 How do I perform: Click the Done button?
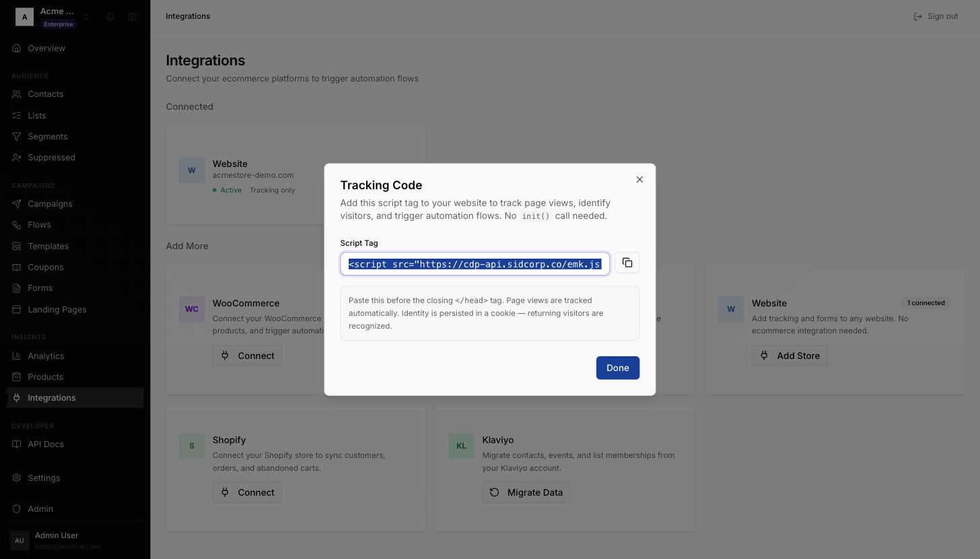(618, 368)
